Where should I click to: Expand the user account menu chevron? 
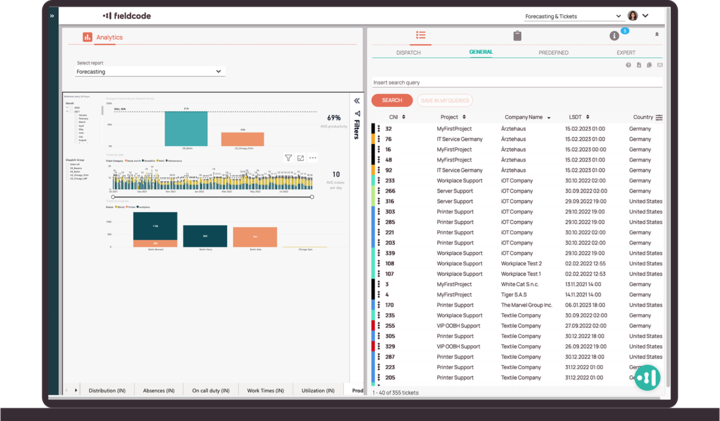click(x=645, y=16)
